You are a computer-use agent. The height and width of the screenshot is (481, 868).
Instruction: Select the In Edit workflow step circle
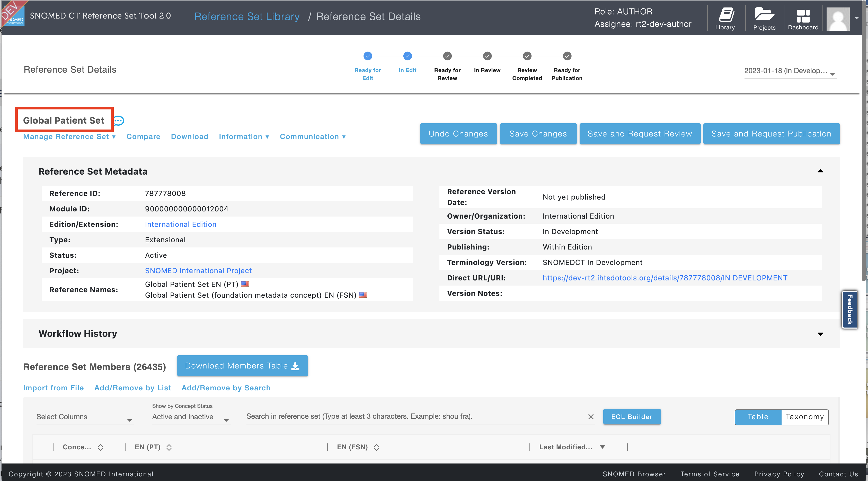click(x=408, y=56)
